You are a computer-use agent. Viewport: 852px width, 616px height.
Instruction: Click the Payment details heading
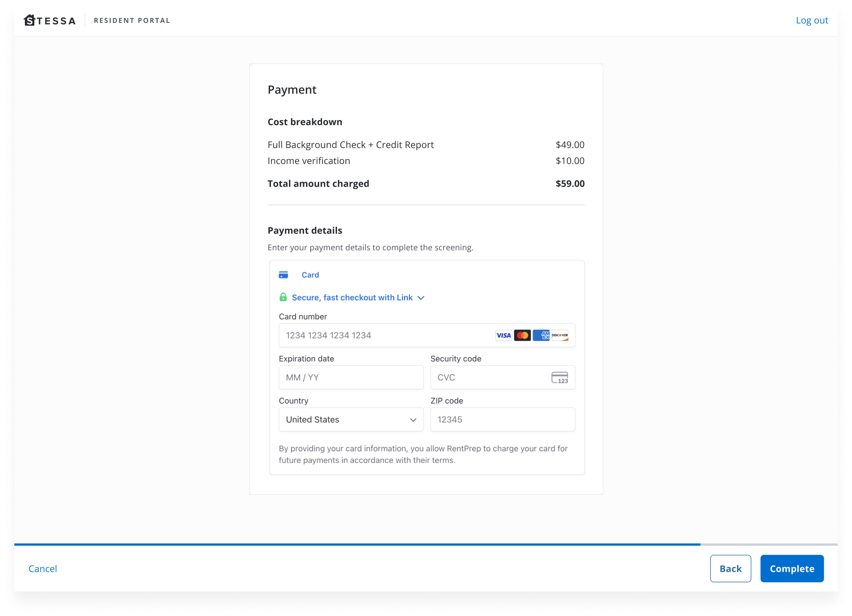[305, 230]
